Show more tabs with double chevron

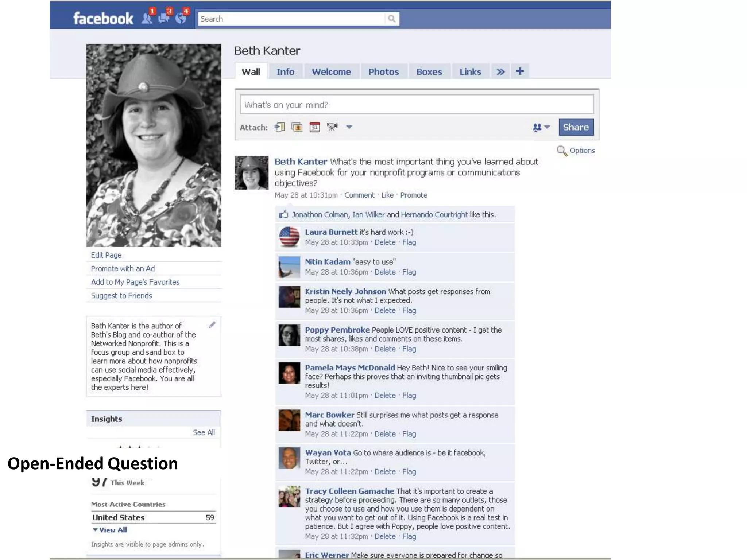[x=500, y=72]
